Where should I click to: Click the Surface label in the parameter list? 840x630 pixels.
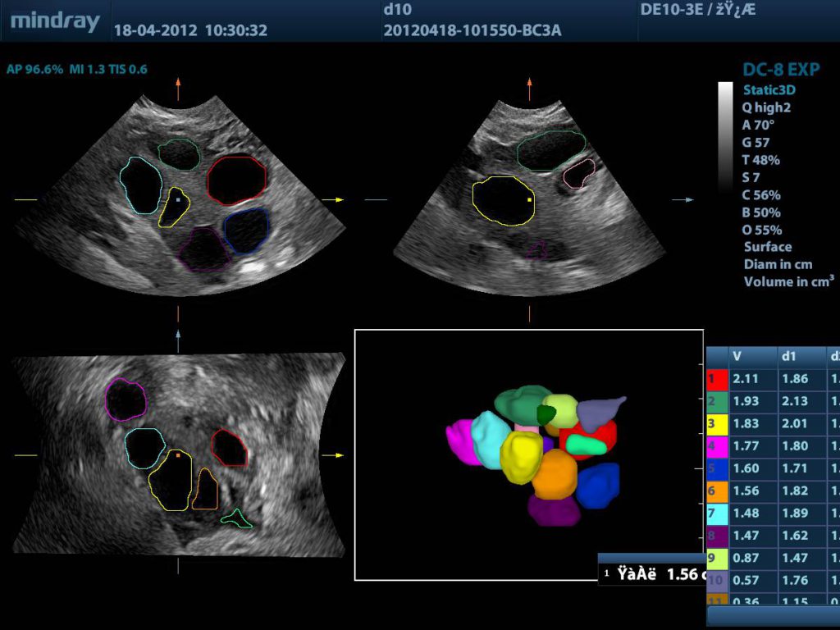768,247
